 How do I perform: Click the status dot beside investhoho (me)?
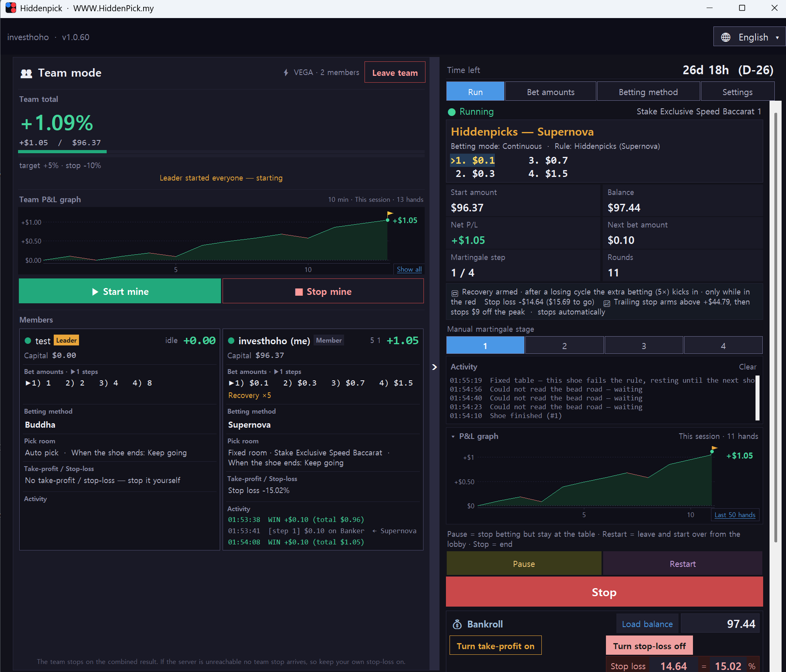(231, 341)
